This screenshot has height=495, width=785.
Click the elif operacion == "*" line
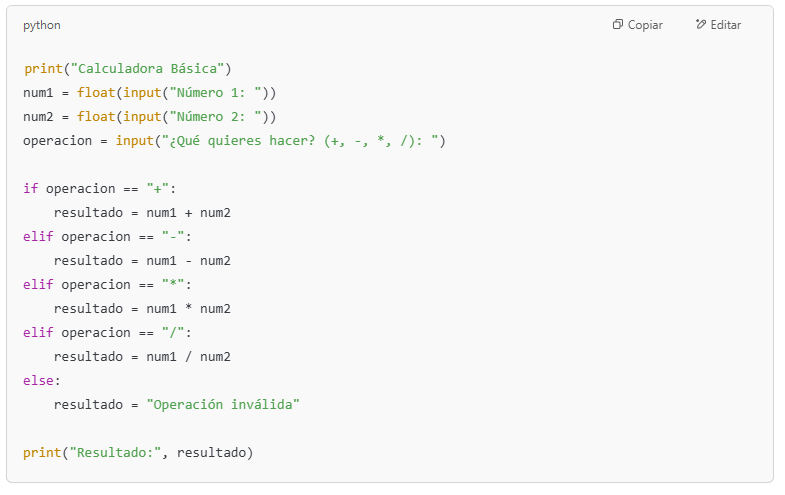pos(106,285)
